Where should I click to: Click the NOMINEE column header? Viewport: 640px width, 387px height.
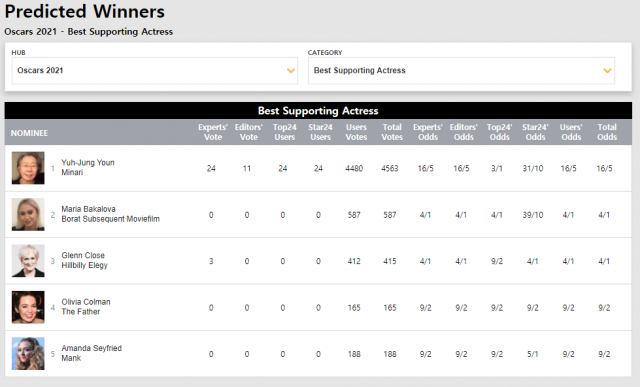point(29,133)
